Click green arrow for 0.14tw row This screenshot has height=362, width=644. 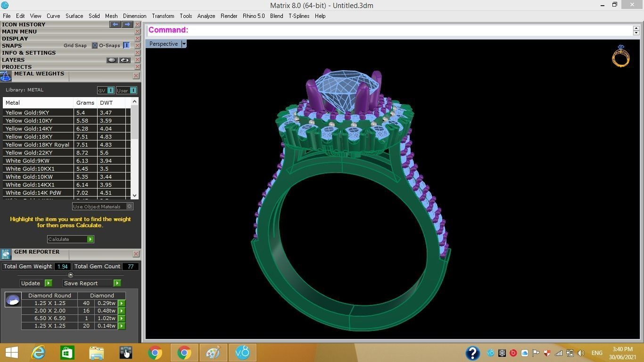point(122,326)
